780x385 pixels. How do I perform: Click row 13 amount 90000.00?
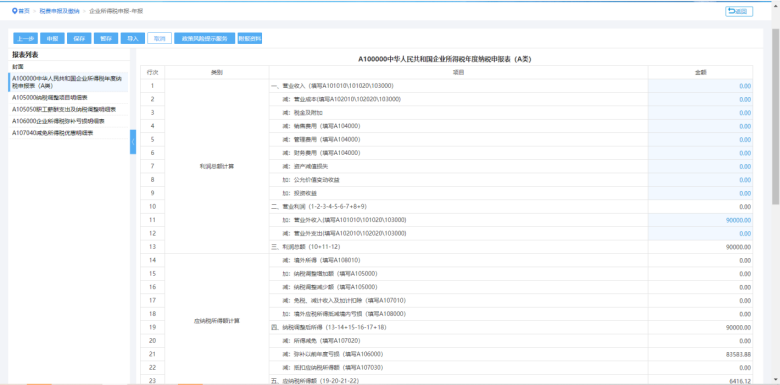[x=738, y=247]
